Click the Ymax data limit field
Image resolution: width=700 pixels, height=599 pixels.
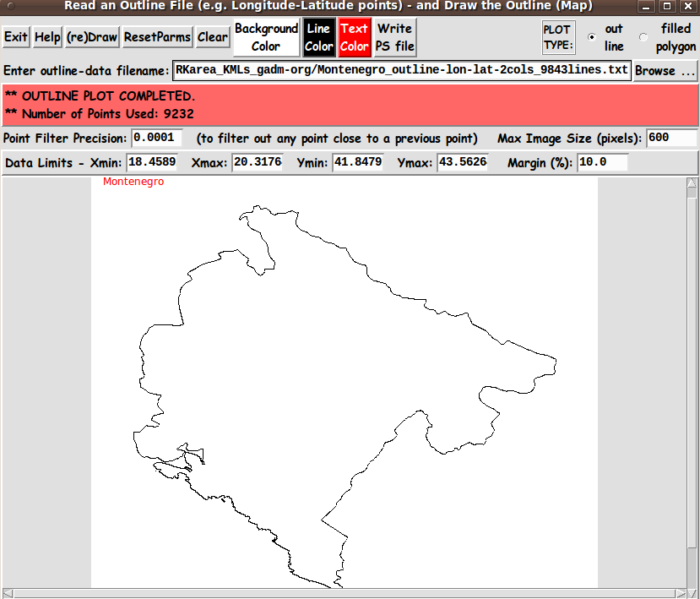tap(463, 162)
